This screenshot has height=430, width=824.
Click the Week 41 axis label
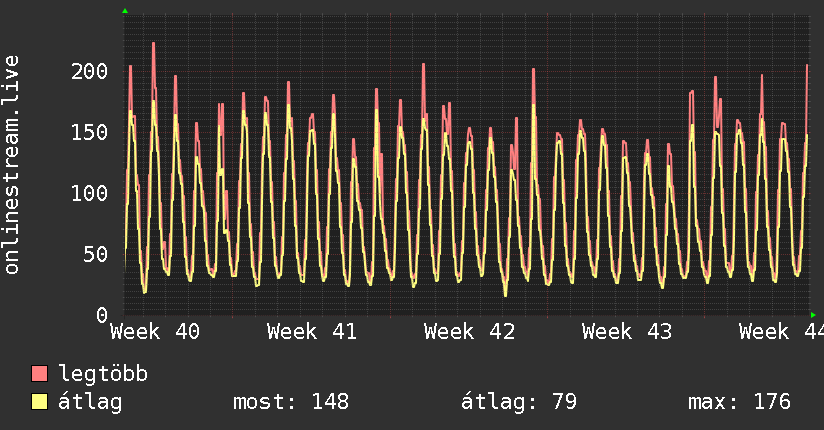pos(312,332)
